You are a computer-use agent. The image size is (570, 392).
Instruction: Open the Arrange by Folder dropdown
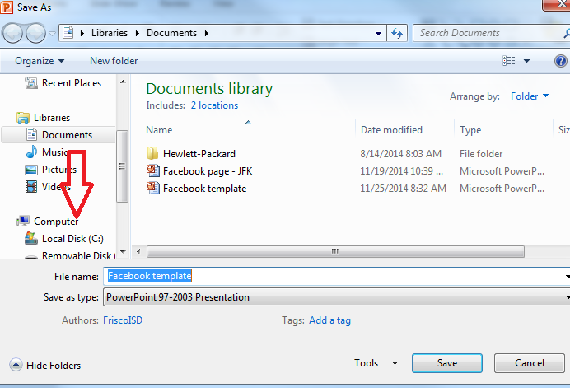[x=530, y=96]
